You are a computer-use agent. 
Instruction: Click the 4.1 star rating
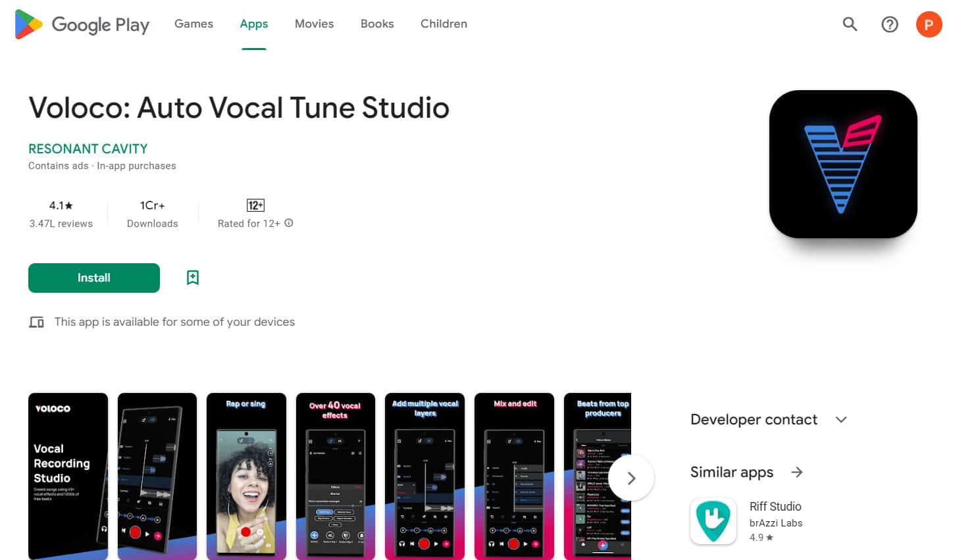(61, 205)
